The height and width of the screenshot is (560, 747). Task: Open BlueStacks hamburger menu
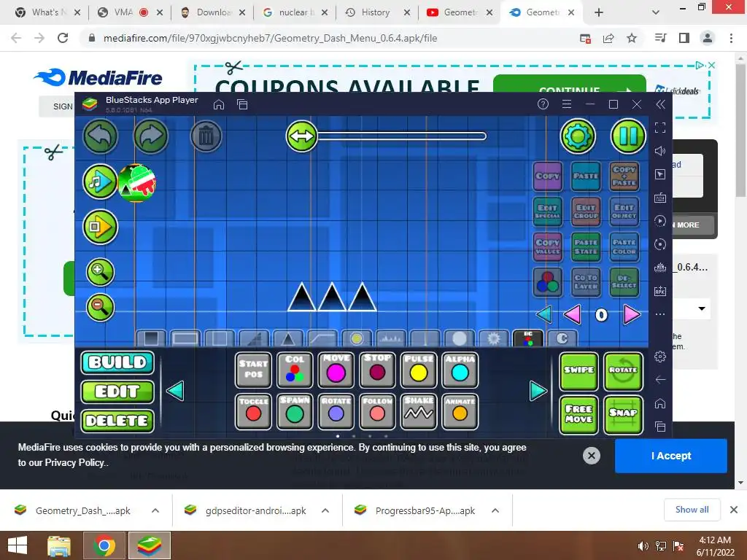click(x=566, y=104)
